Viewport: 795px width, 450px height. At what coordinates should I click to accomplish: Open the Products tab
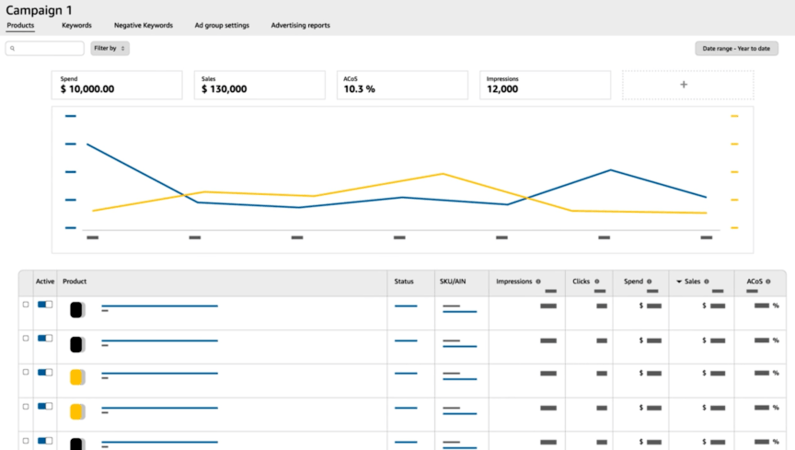coord(20,25)
